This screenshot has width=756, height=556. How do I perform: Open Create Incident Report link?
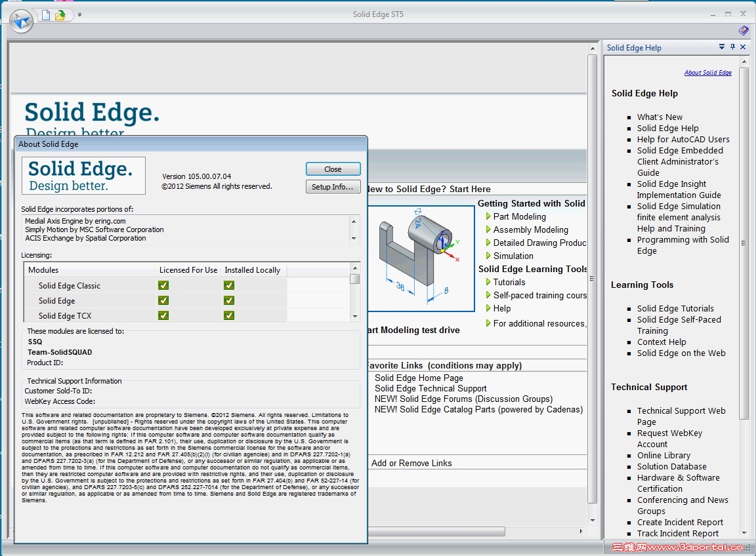680,523
